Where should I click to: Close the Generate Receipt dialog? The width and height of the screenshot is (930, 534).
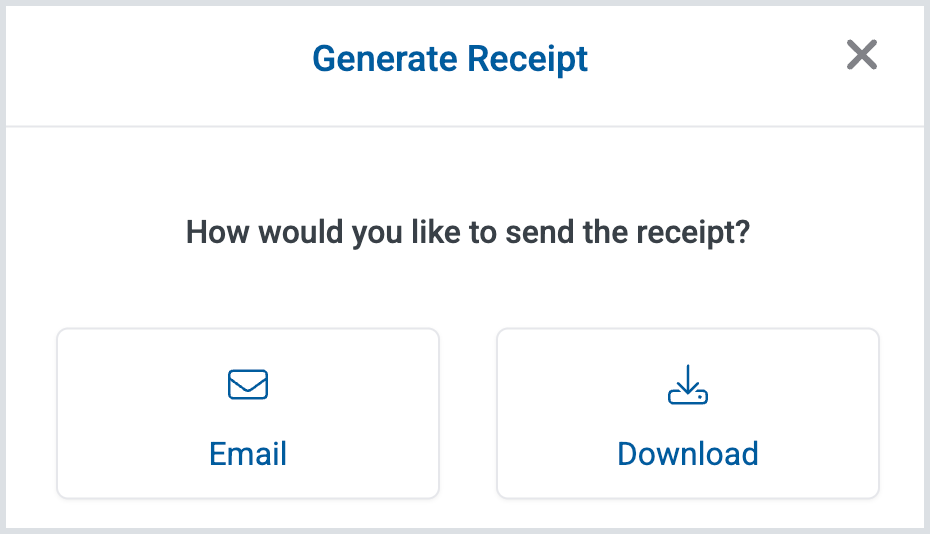(x=861, y=56)
